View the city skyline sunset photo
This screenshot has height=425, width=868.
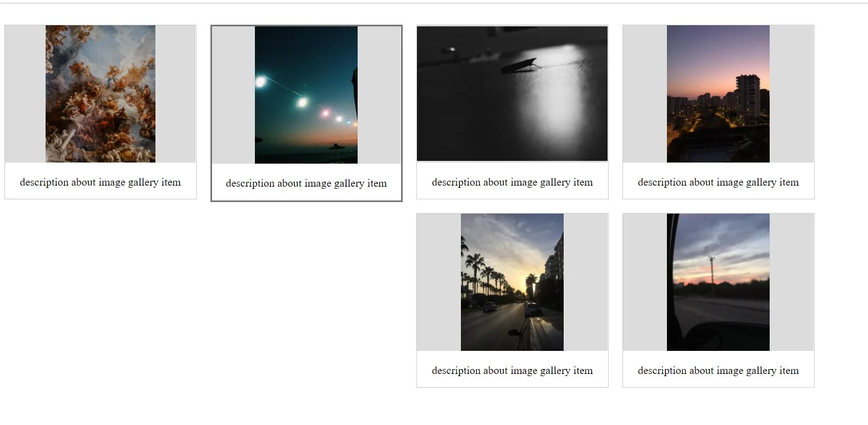pyautogui.click(x=718, y=94)
